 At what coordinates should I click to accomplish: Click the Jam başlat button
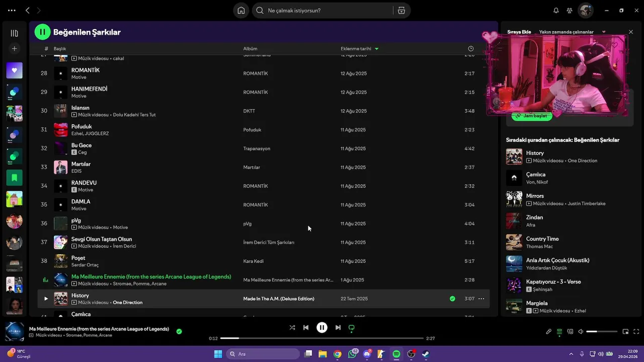click(x=532, y=116)
